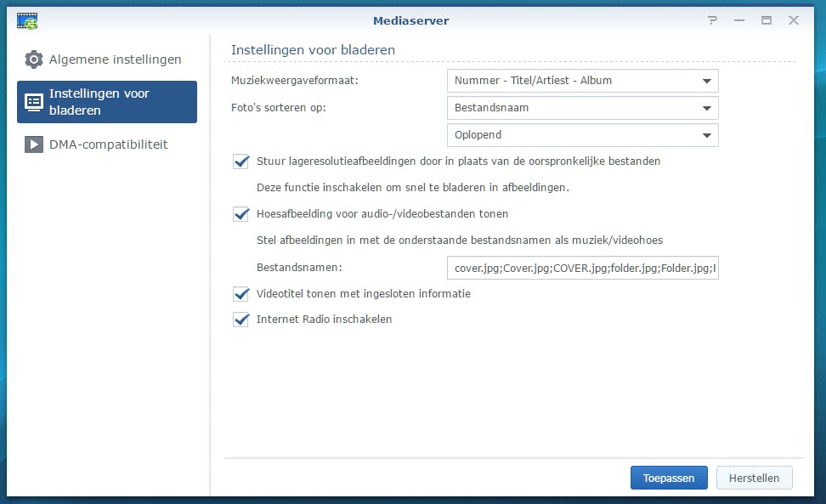826x504 pixels.
Task: Minimize the Mediaserver window
Action: [x=738, y=20]
